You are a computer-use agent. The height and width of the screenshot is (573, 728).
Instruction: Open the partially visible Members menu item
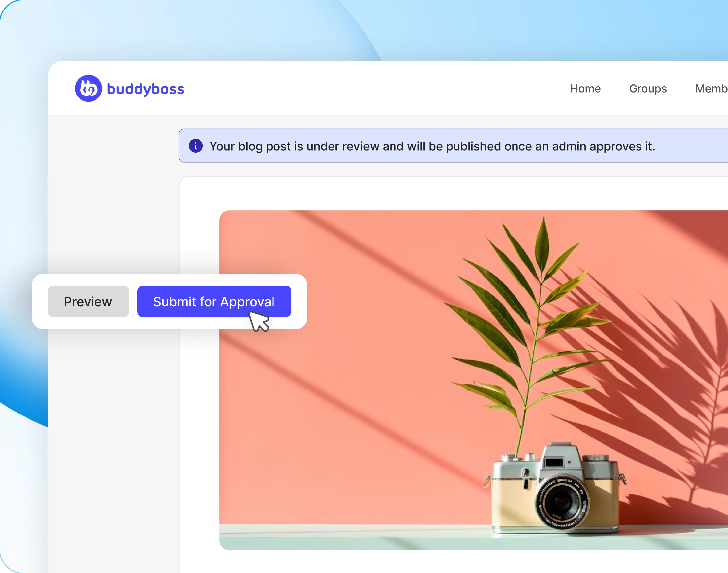coord(711,88)
